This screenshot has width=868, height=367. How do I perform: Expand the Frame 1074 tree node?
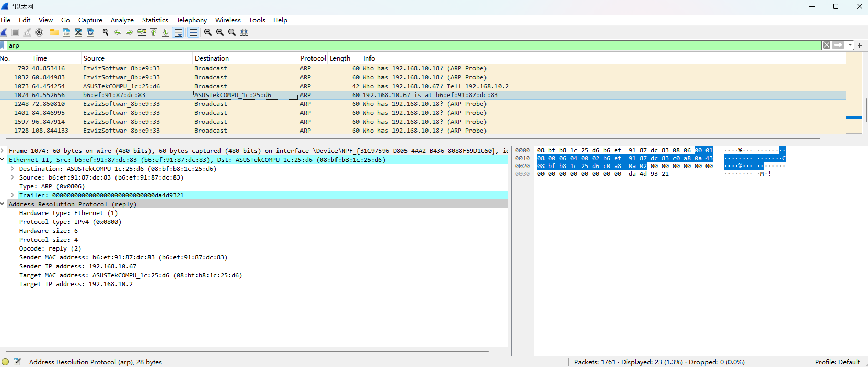3,151
